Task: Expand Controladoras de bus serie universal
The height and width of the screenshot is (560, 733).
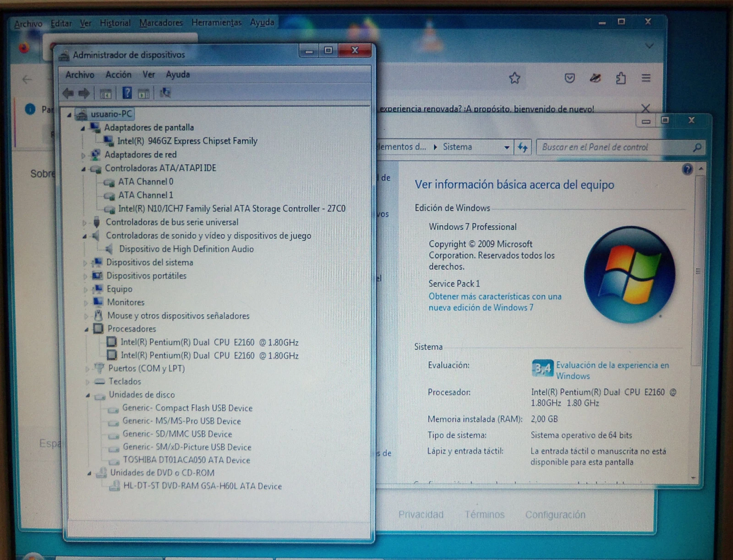Action: (84, 223)
